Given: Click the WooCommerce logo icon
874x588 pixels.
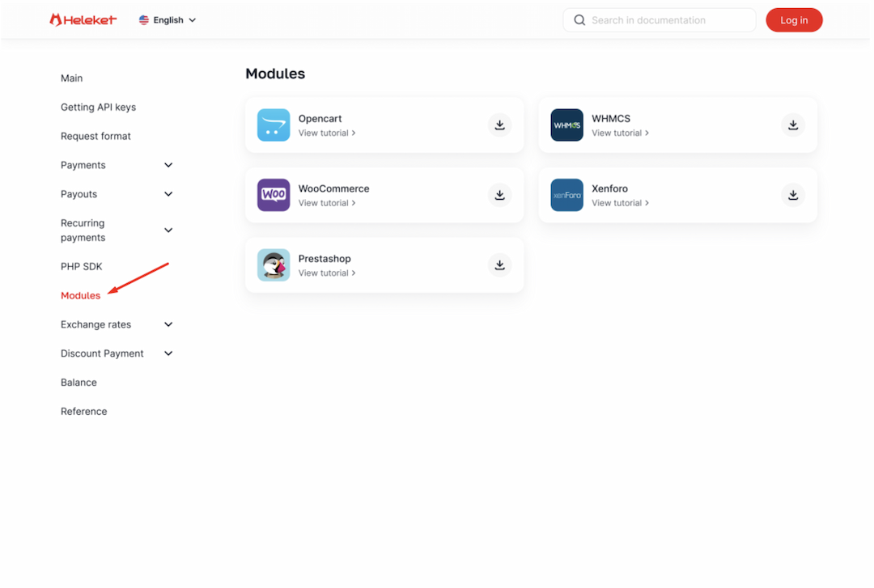Looking at the screenshot, I should (274, 195).
